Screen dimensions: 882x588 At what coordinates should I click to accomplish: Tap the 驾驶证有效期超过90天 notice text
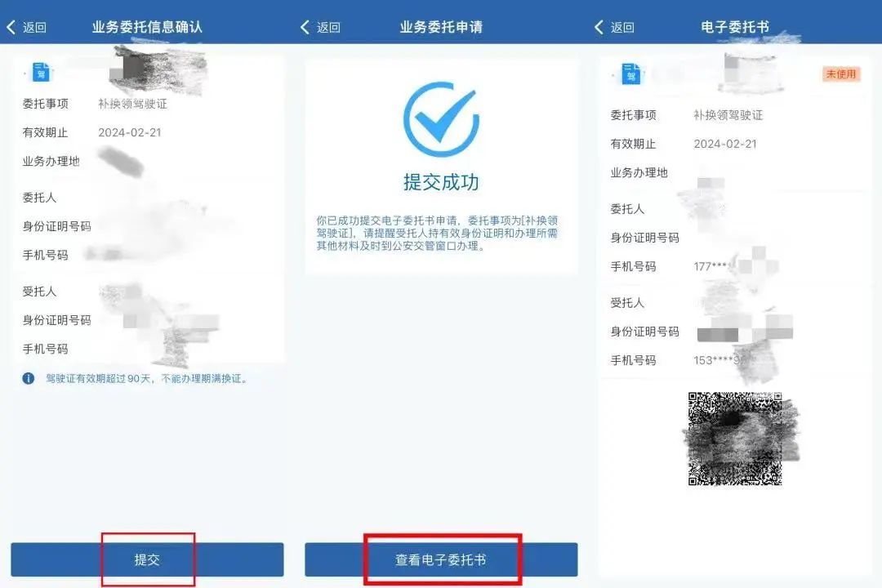146,379
